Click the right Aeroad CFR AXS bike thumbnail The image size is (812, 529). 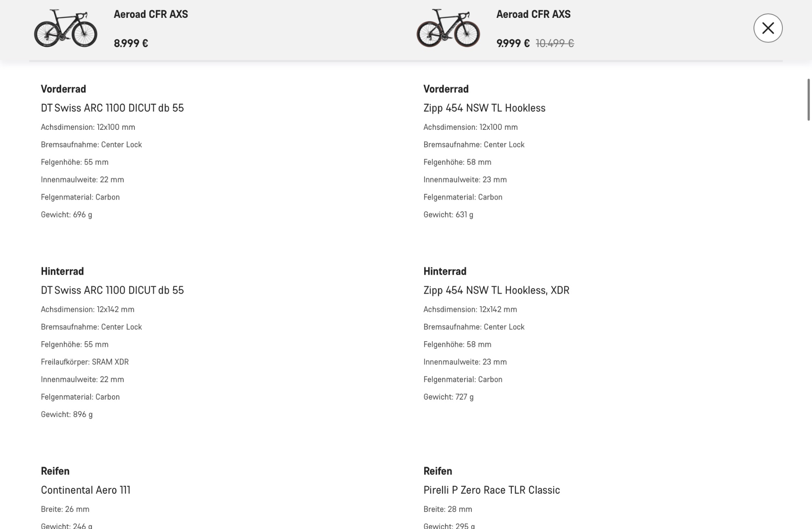[448, 28]
